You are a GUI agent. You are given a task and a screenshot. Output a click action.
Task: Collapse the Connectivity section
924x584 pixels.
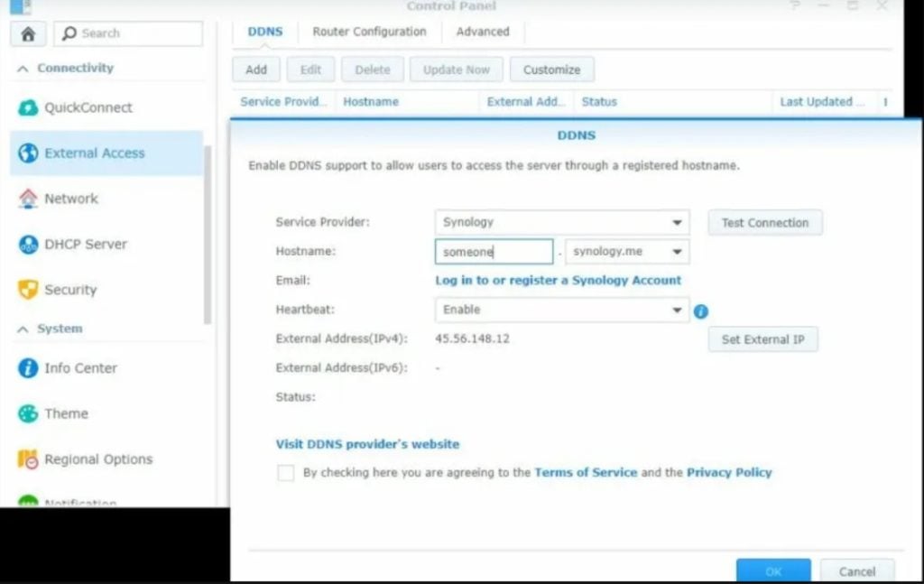(x=23, y=69)
